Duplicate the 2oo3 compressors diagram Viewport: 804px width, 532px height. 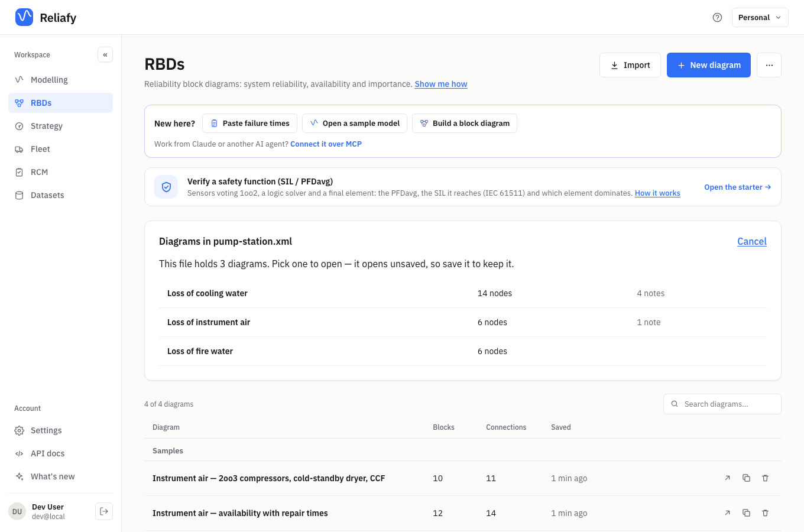click(x=747, y=478)
